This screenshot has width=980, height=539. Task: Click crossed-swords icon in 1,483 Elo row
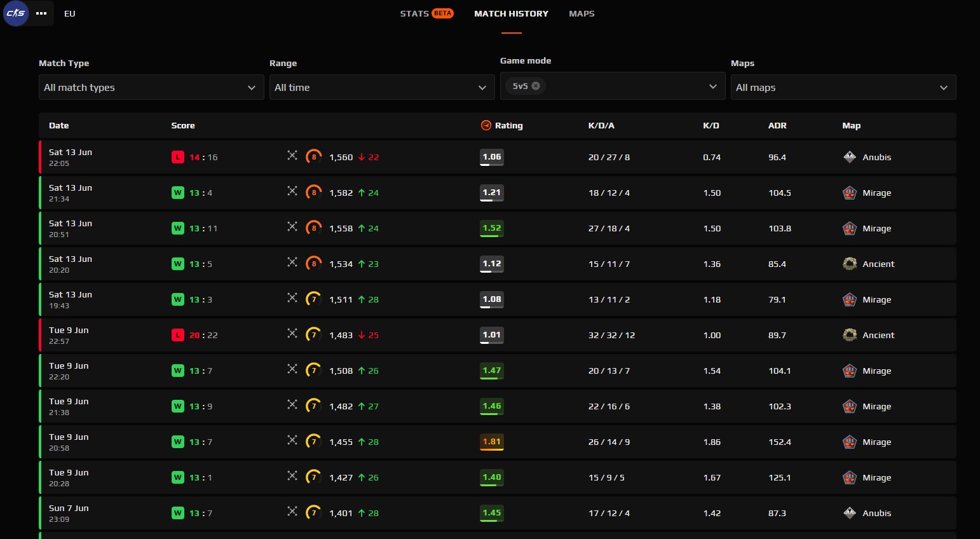tap(292, 333)
